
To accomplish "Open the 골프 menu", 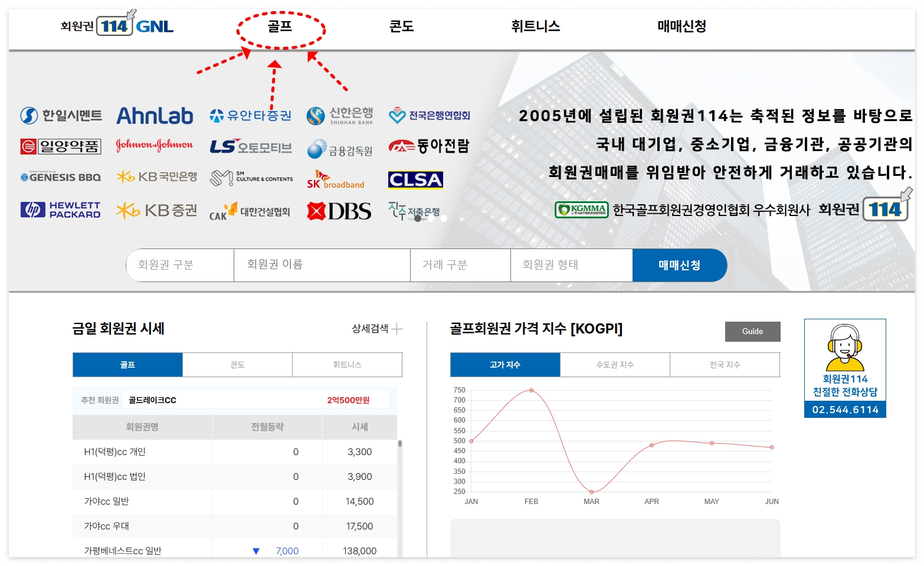I will [x=280, y=26].
